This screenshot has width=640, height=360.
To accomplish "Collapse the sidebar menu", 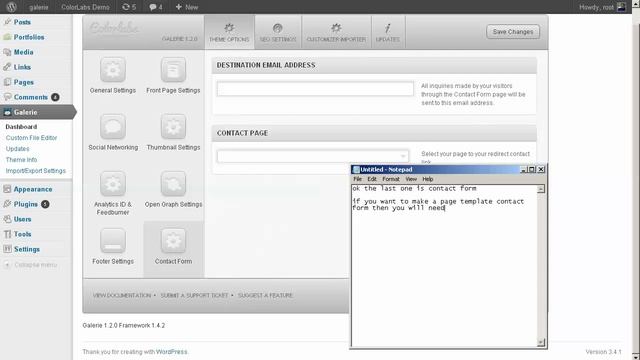I will click(x=31, y=265).
